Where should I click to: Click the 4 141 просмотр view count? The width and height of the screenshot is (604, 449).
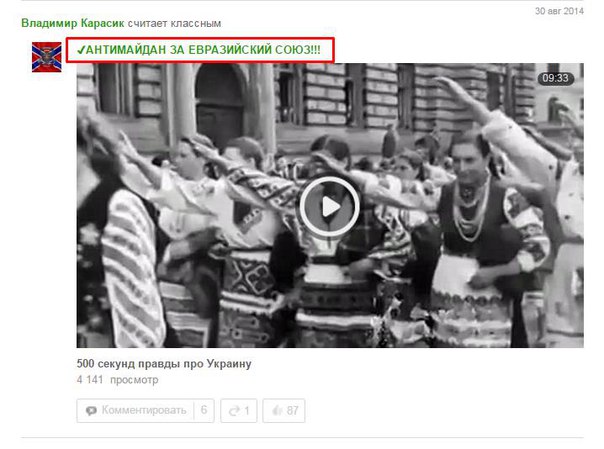(117, 380)
